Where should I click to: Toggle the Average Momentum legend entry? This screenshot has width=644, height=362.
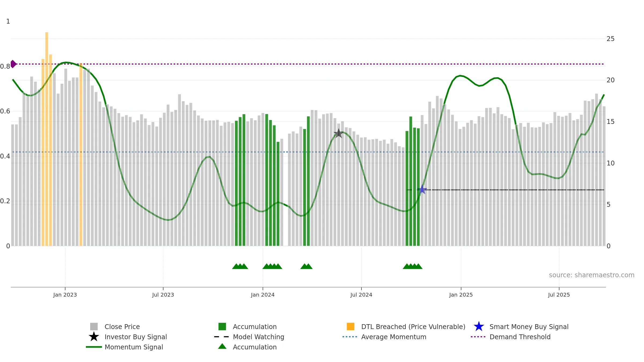384,337
